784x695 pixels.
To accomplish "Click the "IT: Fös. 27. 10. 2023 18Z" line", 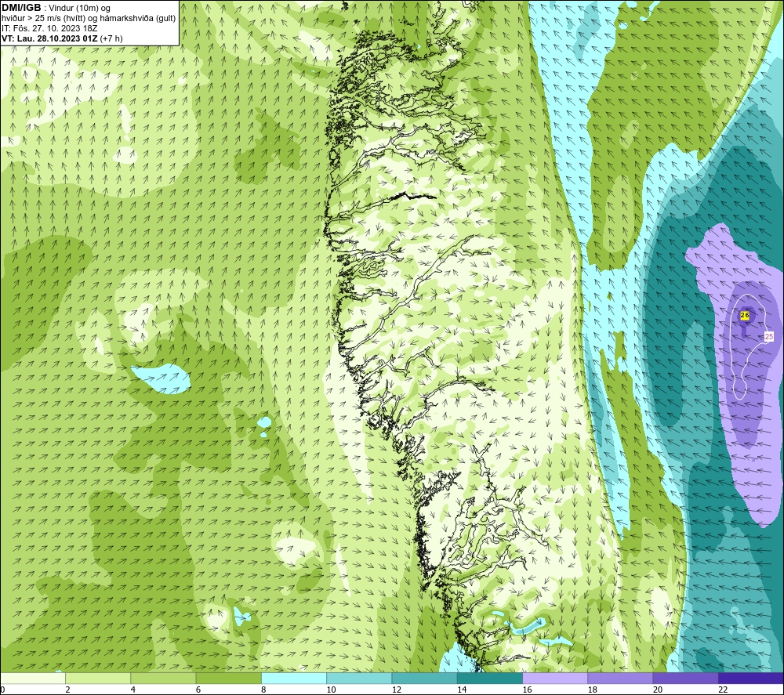I will pyautogui.click(x=49, y=28).
